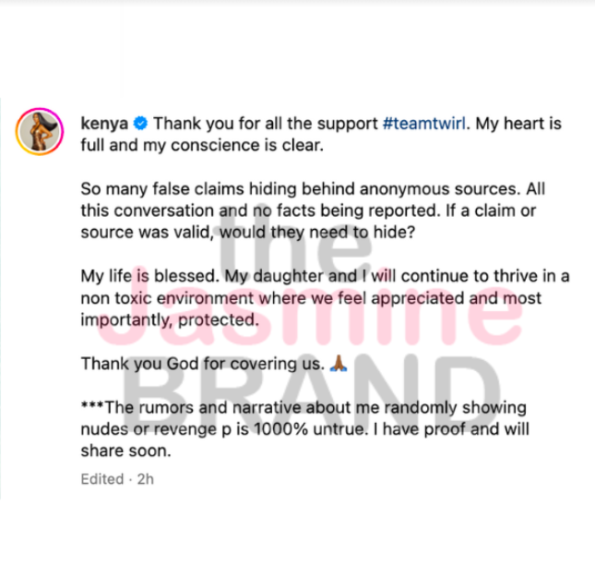Click the "2h" timestamp
The width and height of the screenshot is (595, 588).
click(145, 479)
